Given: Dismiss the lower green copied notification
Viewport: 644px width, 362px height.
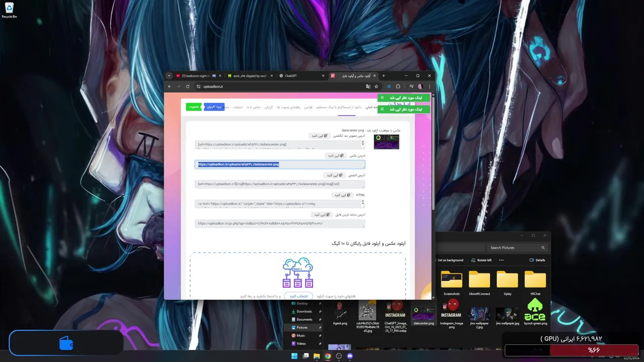Looking at the screenshot, I should click(382, 109).
